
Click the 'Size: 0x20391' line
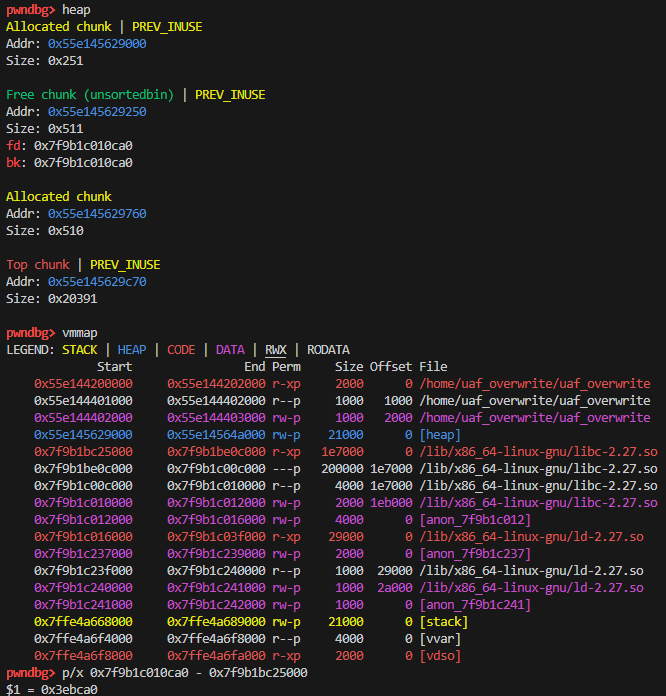coord(52,298)
